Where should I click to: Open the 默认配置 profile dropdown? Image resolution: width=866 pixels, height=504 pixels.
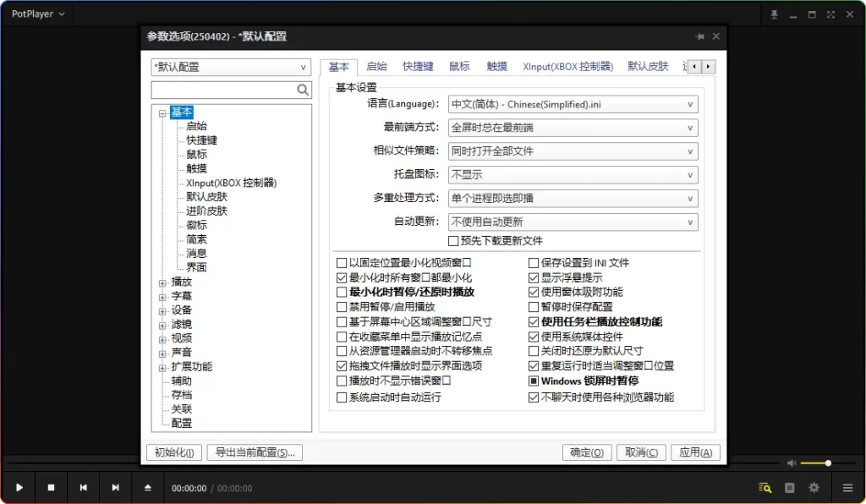click(x=231, y=67)
